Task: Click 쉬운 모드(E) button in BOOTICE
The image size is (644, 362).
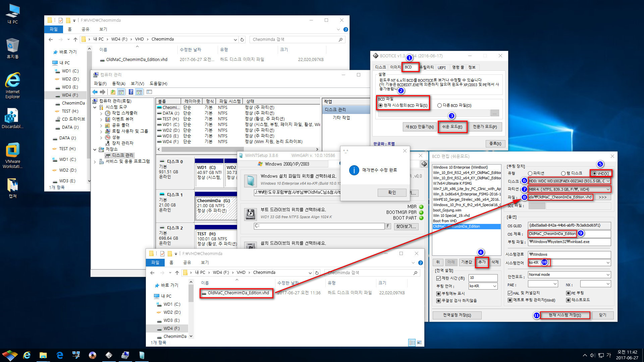Action: point(452,127)
